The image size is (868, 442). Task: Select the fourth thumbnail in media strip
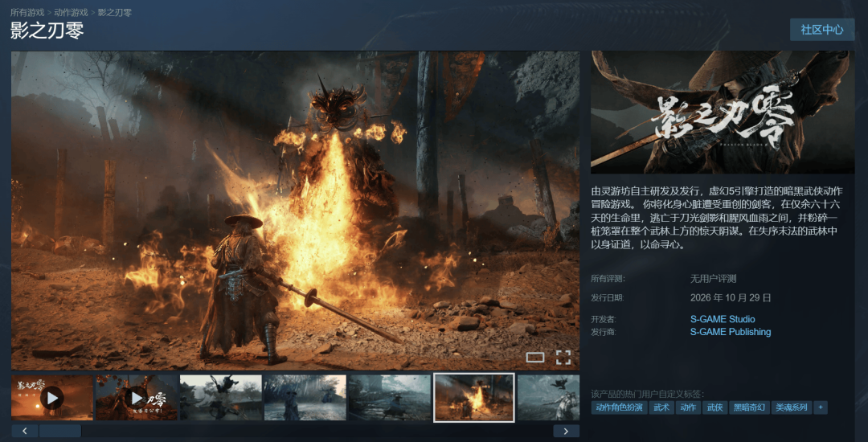[x=305, y=398]
